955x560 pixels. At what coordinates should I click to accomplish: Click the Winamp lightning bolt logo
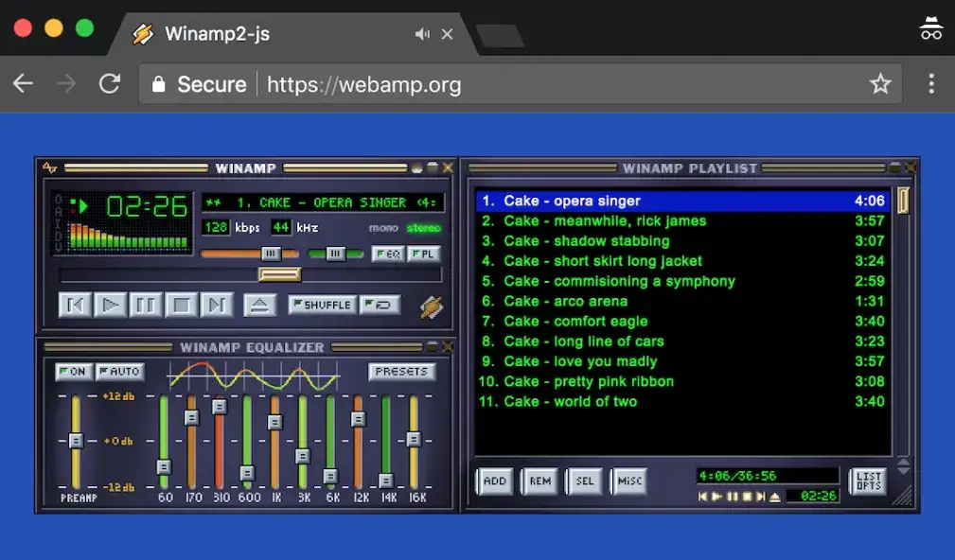pyautogui.click(x=432, y=306)
